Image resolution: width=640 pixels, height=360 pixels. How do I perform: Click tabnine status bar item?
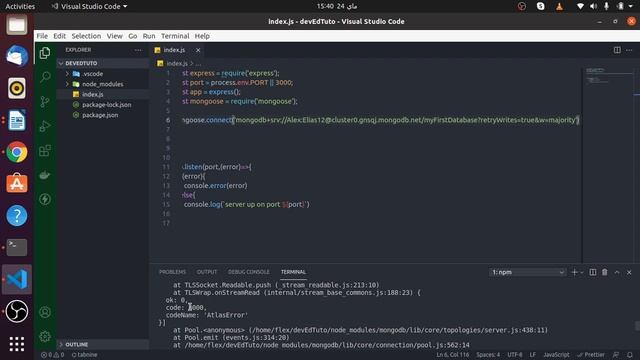click(x=84, y=355)
